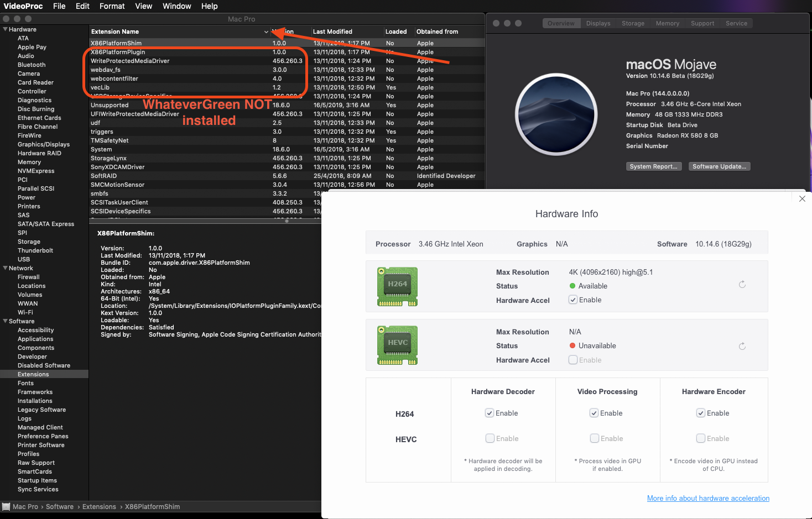Select Extensions in the sidebar
The width and height of the screenshot is (812, 519).
(44, 374)
